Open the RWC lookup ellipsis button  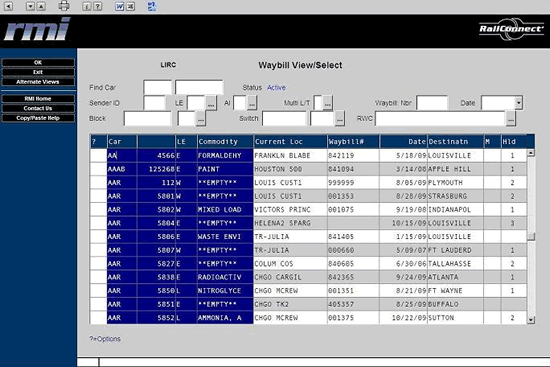coord(511,119)
